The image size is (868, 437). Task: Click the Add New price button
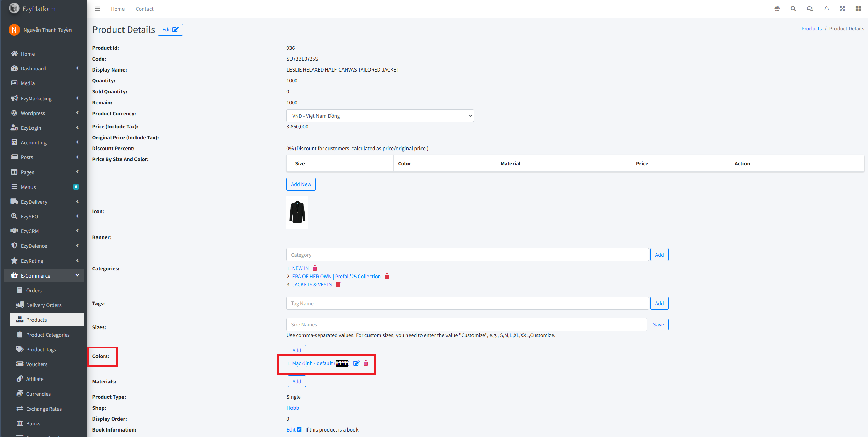[x=301, y=184]
